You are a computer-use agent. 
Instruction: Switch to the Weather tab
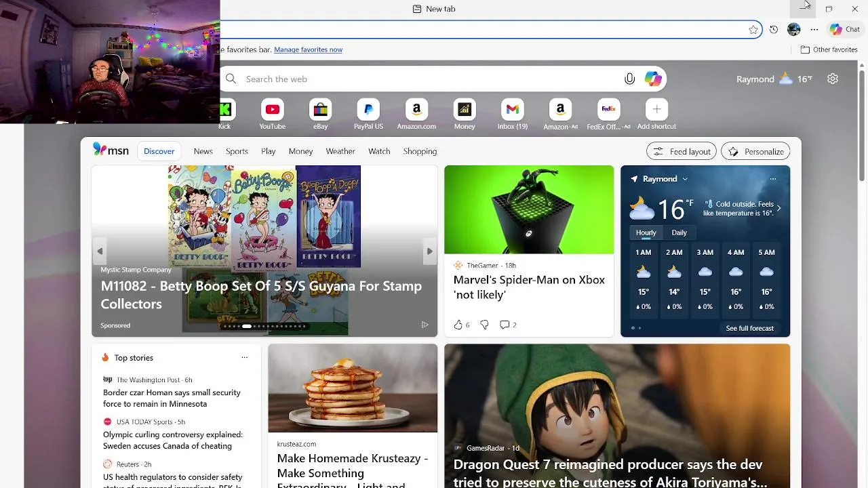coord(340,151)
